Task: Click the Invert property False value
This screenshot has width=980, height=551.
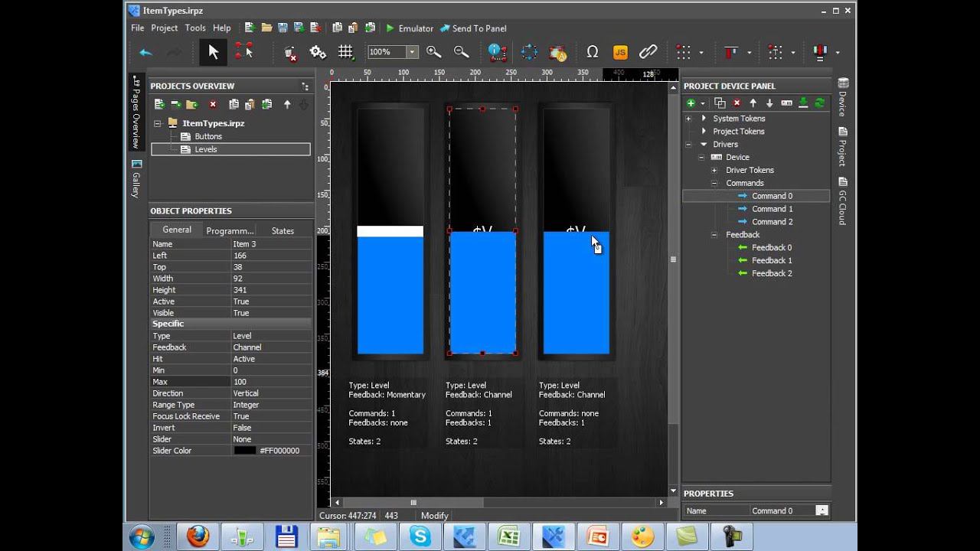Action: tap(243, 428)
